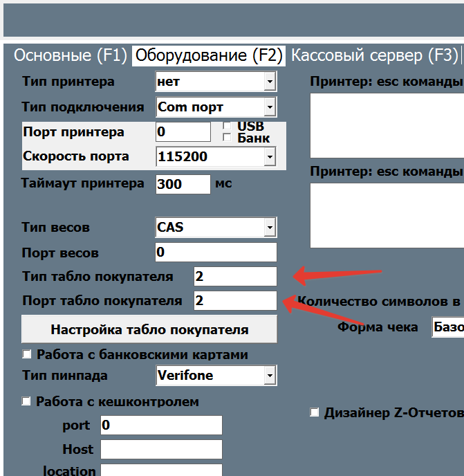The image size is (464, 476).
Task: Expand the Тип принтера dropdown
Action: click(x=269, y=82)
